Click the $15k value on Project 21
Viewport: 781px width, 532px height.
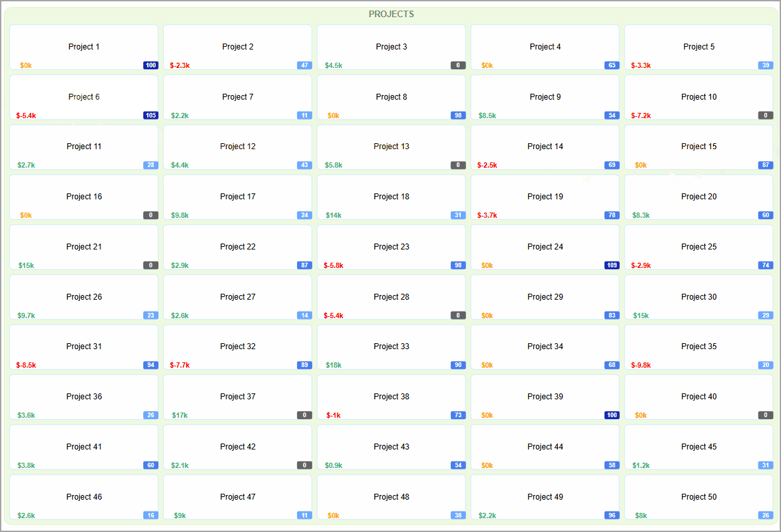(26, 265)
